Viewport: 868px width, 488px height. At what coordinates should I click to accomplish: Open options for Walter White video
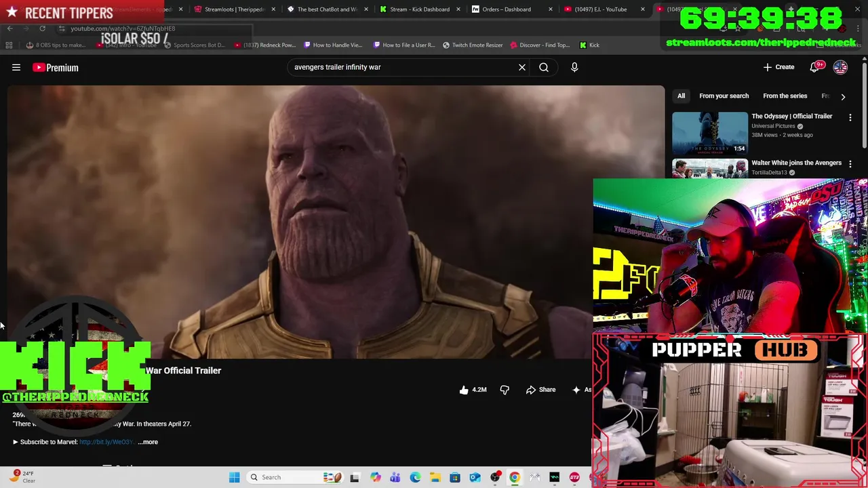point(850,164)
